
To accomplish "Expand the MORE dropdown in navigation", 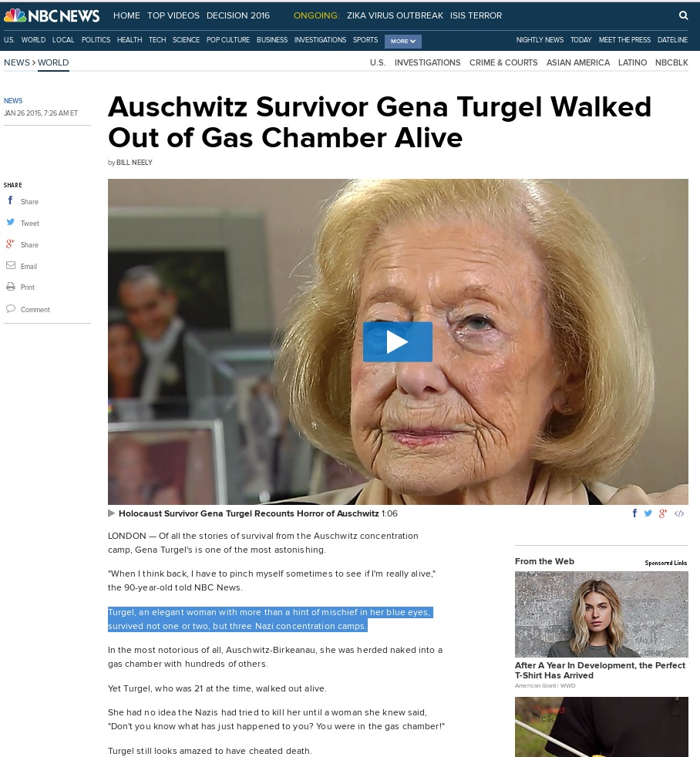I will [x=402, y=41].
